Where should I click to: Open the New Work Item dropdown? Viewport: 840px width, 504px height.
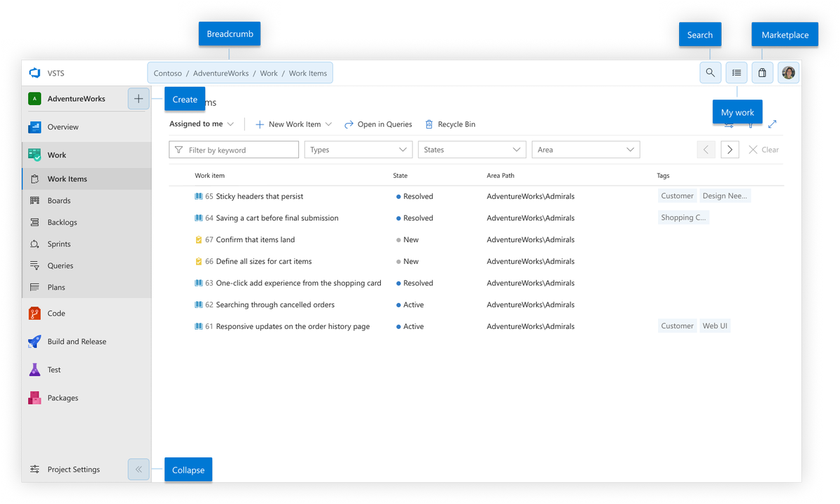coord(293,124)
